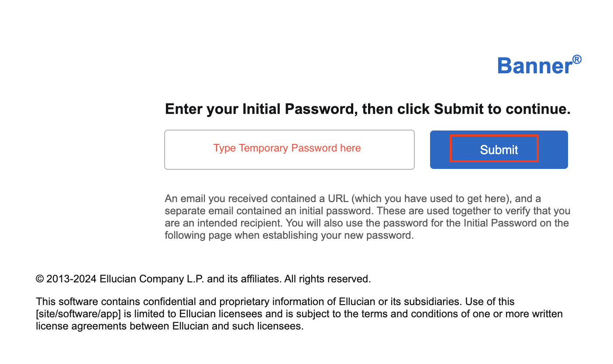Click 'separate email contained an initial password'
The width and height of the screenshot is (613, 364).
[x=268, y=211]
